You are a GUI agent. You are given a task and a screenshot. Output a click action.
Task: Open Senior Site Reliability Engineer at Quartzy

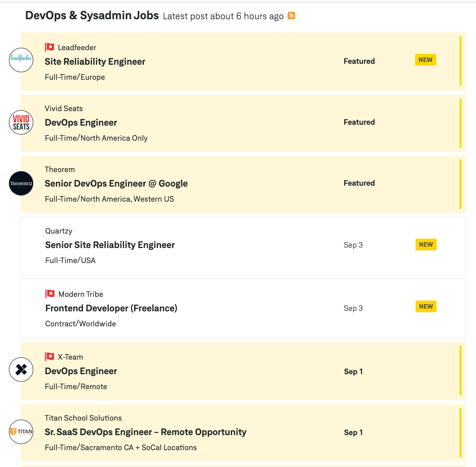click(x=110, y=245)
